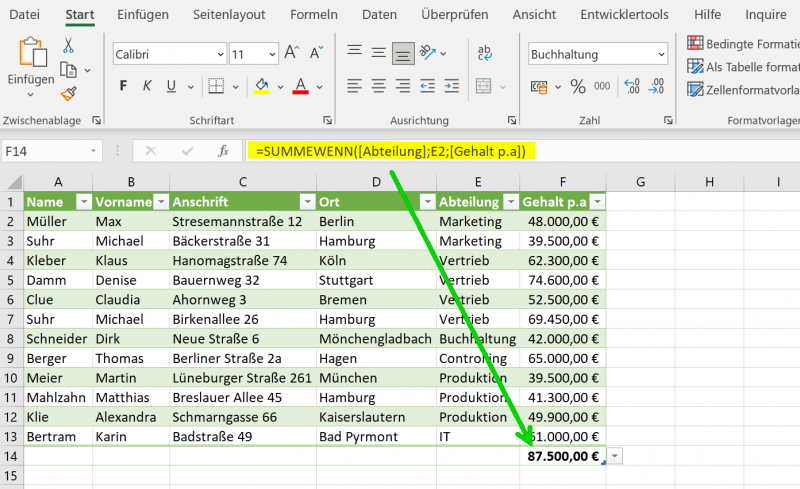Toggle italic formatting (K)
Screen dimensions: 800x489
(147, 86)
